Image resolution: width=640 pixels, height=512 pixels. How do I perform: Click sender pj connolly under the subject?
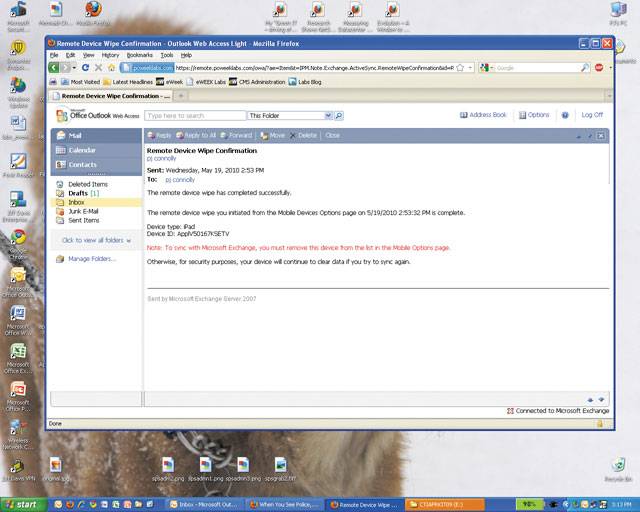161,158
